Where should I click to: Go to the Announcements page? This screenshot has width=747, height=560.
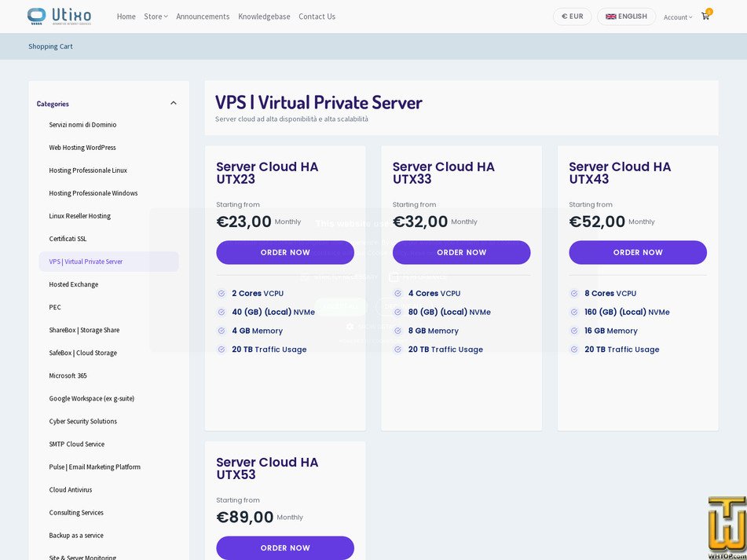tap(203, 16)
